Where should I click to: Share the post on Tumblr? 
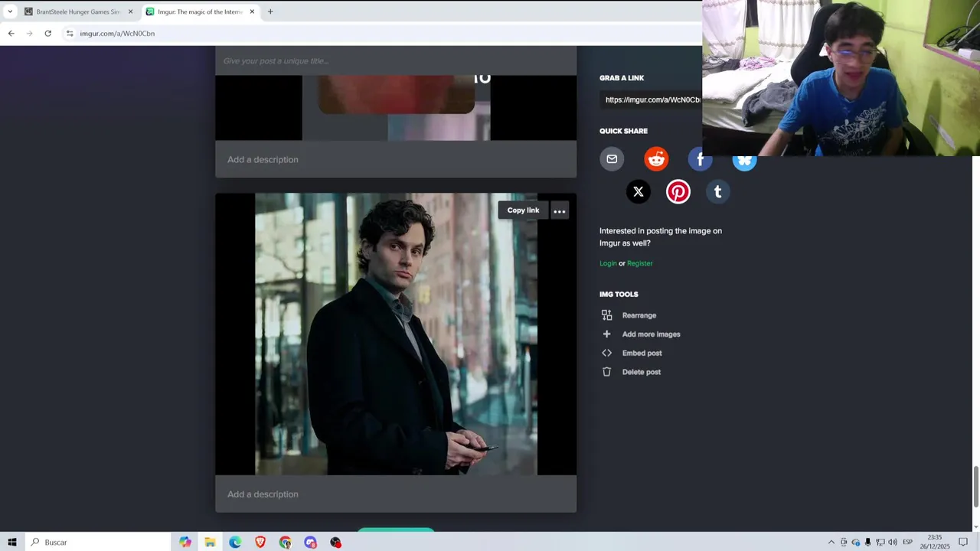pyautogui.click(x=718, y=192)
